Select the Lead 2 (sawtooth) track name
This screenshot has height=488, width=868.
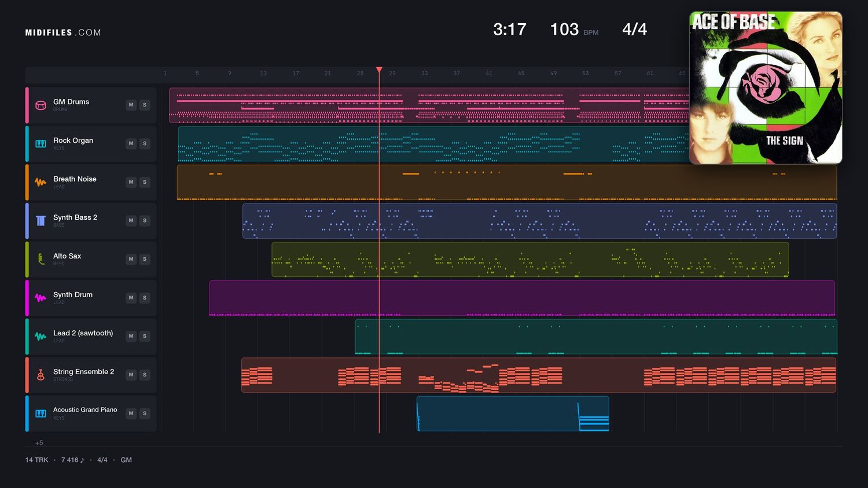(83, 333)
